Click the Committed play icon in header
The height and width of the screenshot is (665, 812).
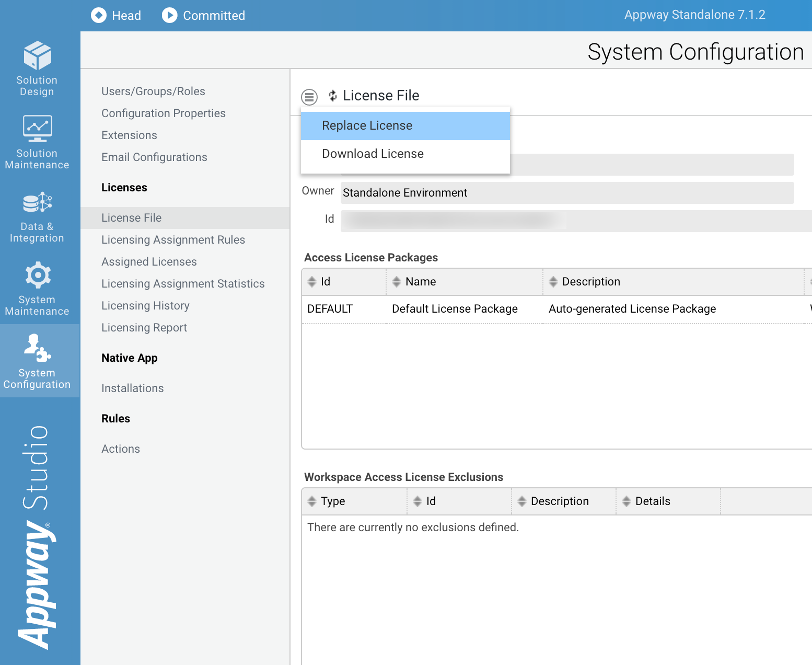coord(169,15)
